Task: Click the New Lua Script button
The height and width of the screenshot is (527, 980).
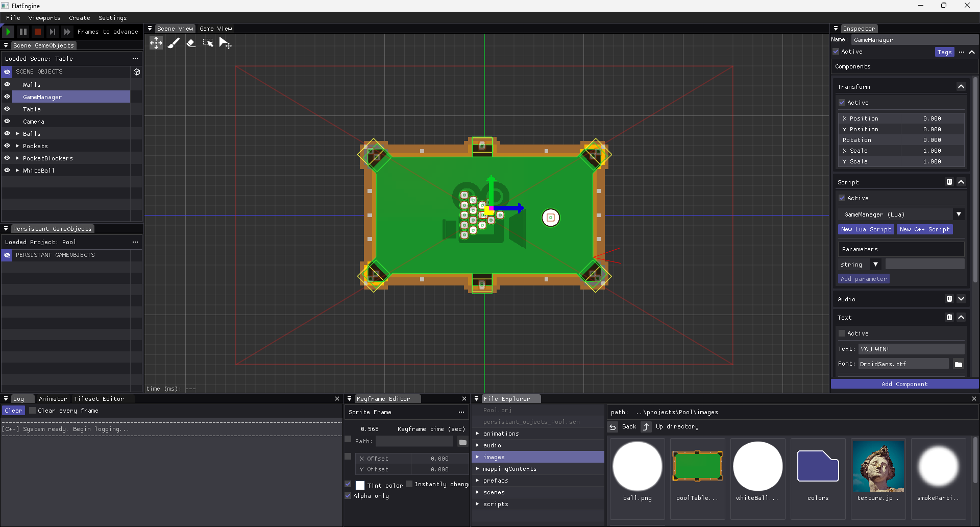Action: pos(866,230)
